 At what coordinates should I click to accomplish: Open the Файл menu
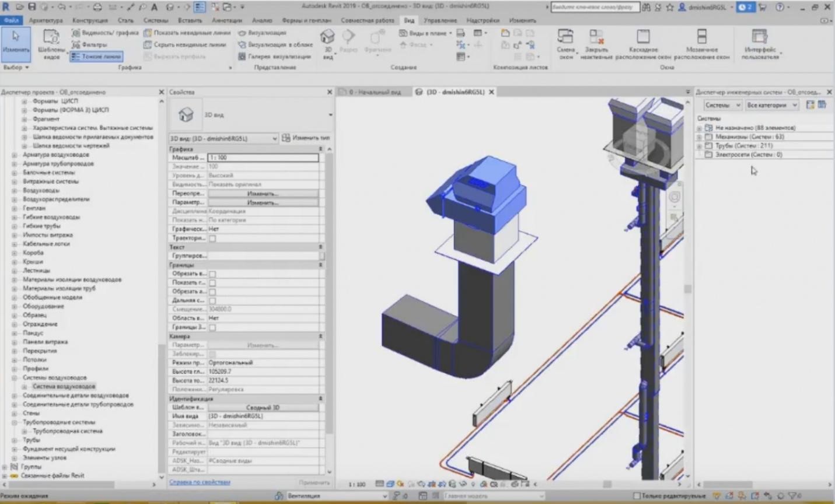pyautogui.click(x=12, y=20)
